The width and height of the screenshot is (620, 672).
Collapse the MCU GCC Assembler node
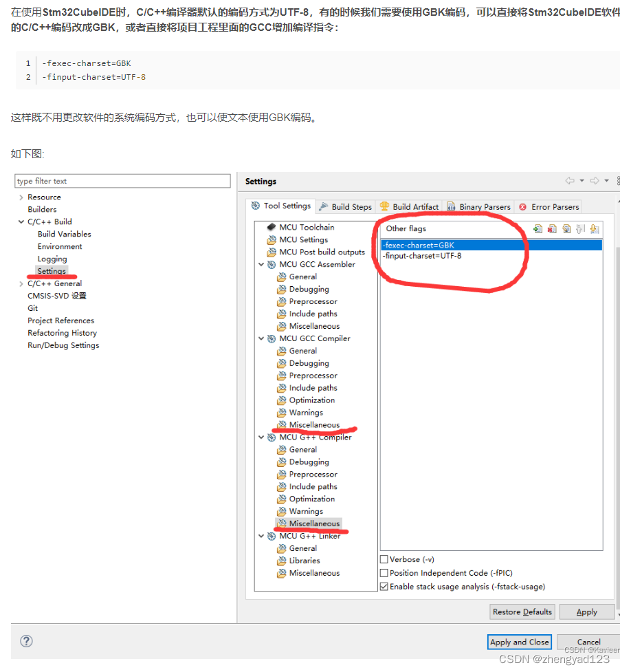point(261,263)
